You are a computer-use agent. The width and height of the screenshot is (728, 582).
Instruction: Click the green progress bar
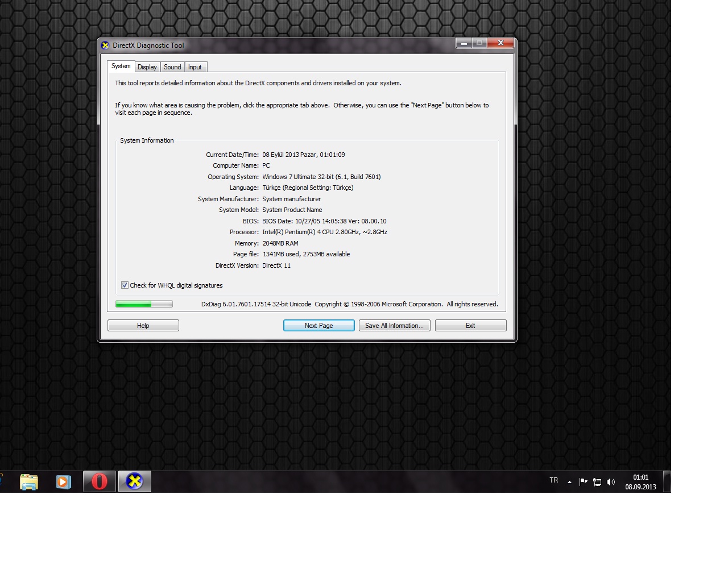[x=144, y=304]
